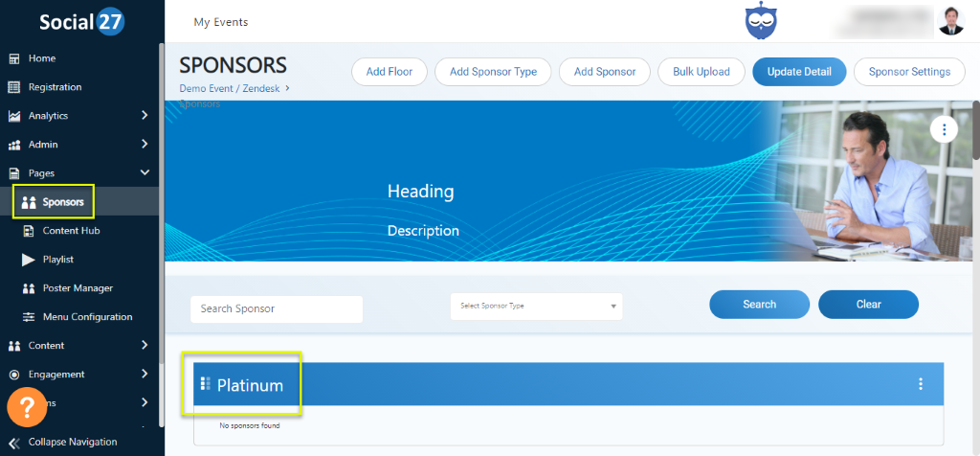Open the Select Sponsor Type dropdown

tap(536, 307)
